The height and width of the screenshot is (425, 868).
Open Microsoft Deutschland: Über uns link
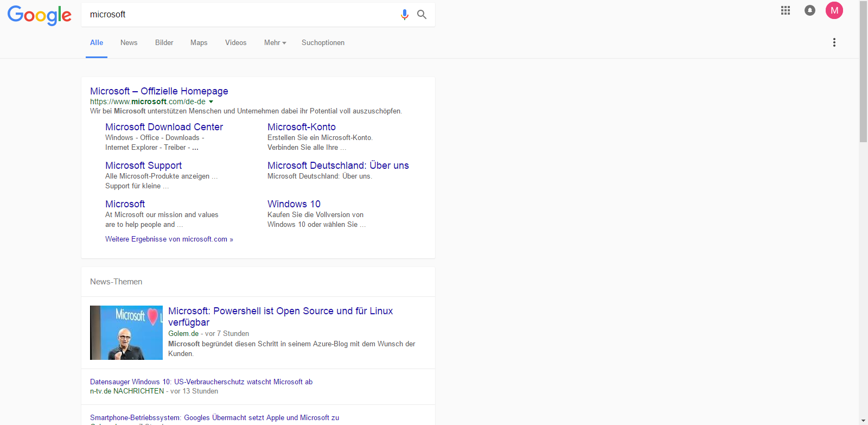click(338, 166)
